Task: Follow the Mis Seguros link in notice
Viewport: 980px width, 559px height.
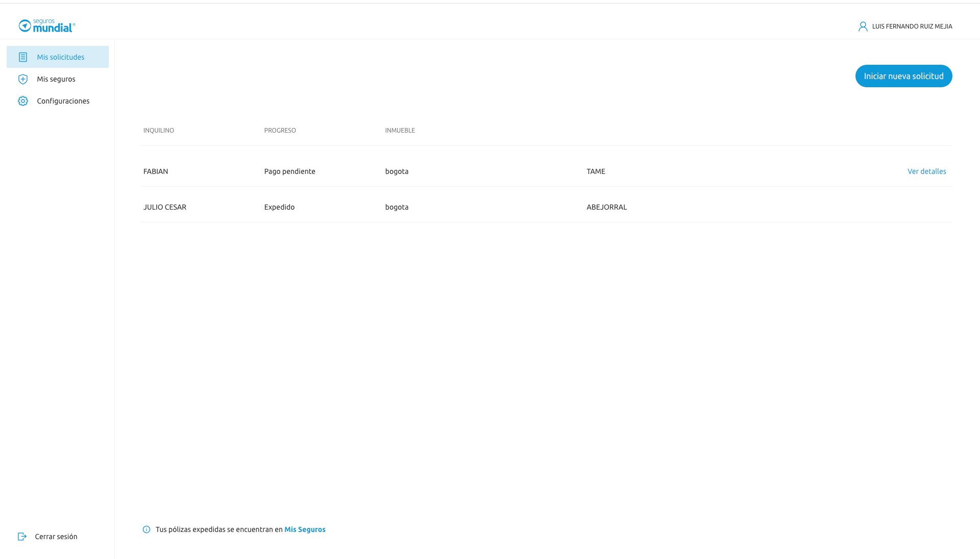Action: (305, 529)
